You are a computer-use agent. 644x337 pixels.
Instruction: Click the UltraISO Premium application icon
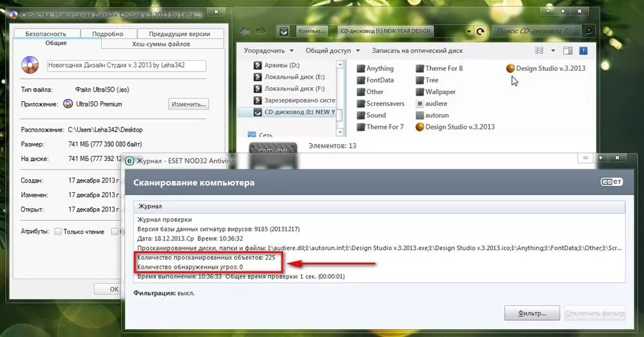pyautogui.click(x=68, y=104)
